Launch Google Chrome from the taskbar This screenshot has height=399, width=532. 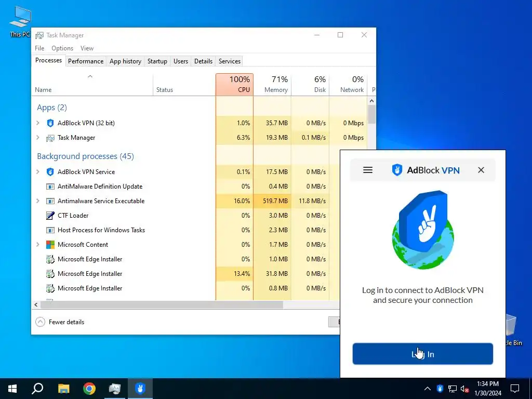[89, 389]
